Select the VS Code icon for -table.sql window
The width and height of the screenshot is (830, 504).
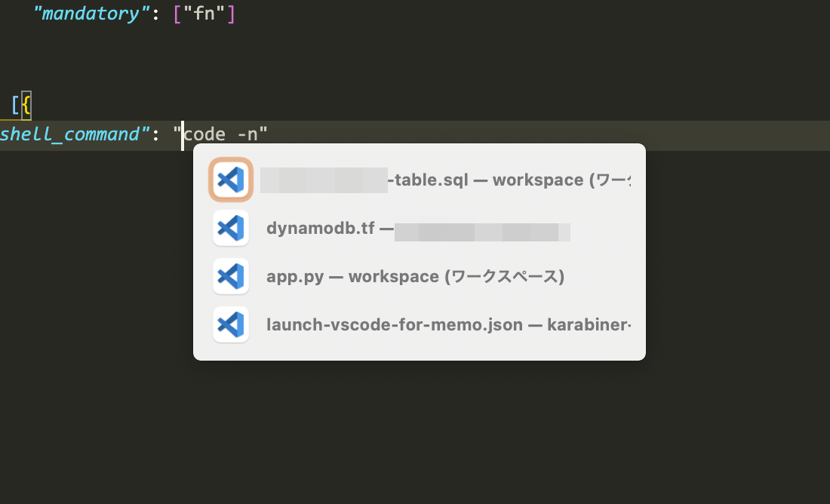pyautogui.click(x=231, y=180)
